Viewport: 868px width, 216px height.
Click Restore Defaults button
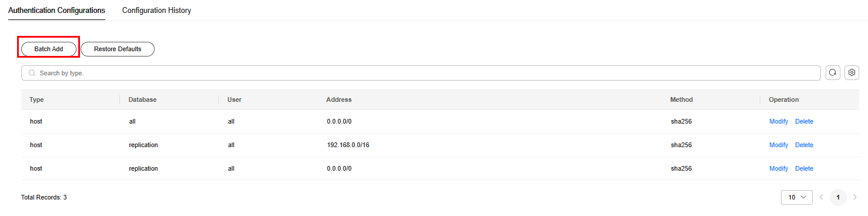pyautogui.click(x=118, y=49)
